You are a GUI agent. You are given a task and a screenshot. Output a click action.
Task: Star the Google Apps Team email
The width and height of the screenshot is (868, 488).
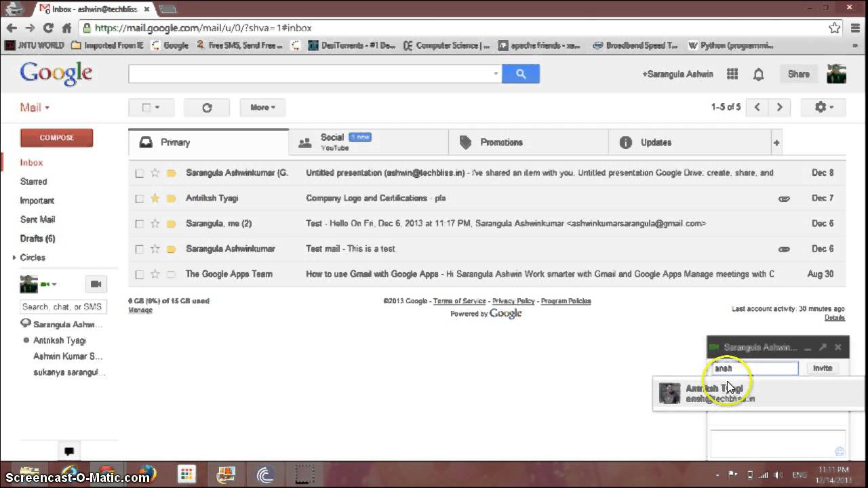pos(155,274)
